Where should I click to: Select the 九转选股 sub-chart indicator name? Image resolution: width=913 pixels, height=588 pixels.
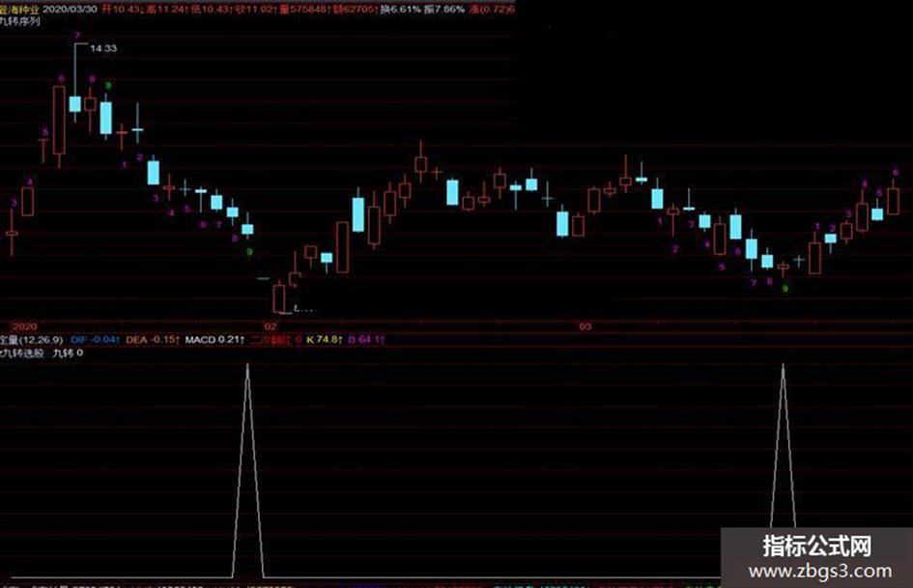[x=22, y=352]
